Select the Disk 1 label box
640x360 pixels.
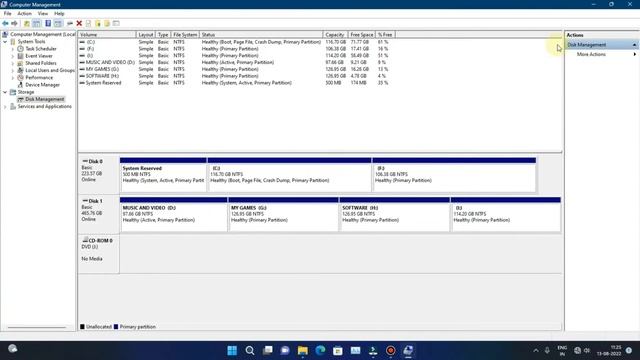[x=98, y=214]
